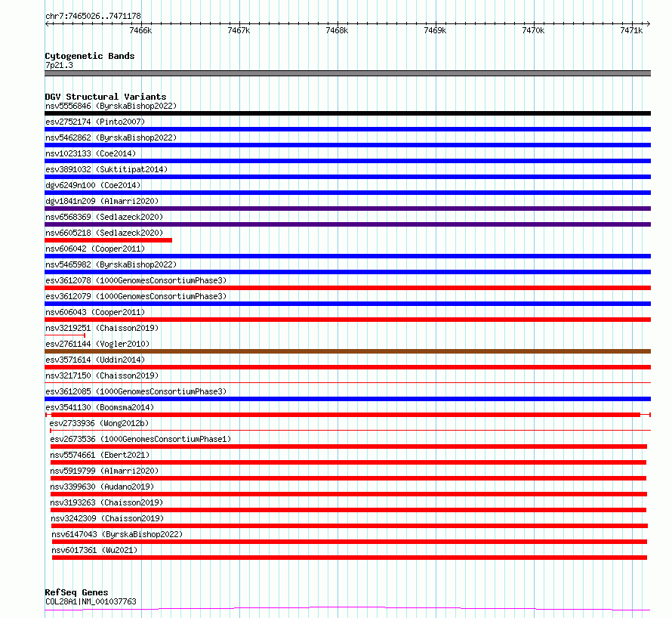Viewport: 672px width, 618px height.
Task: Open the COL28A1|NM_001037763 gene label
Action: (x=91, y=601)
